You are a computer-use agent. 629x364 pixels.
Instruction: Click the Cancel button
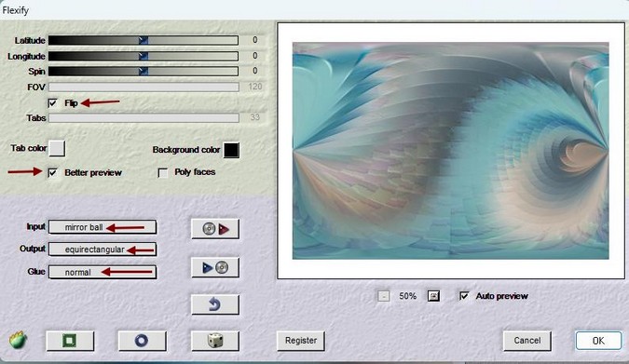click(527, 341)
